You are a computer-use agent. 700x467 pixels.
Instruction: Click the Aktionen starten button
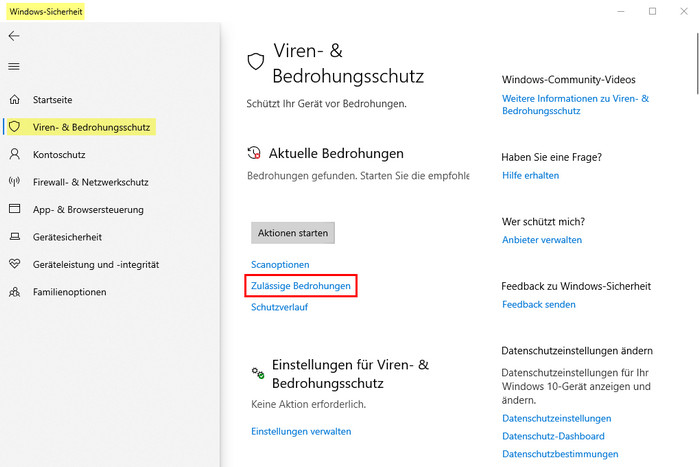[x=293, y=233]
